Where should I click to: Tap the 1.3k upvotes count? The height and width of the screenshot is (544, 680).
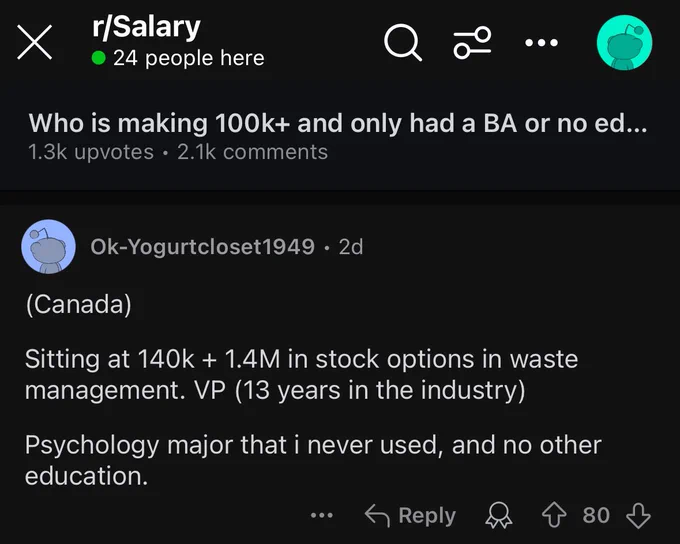[91, 152]
